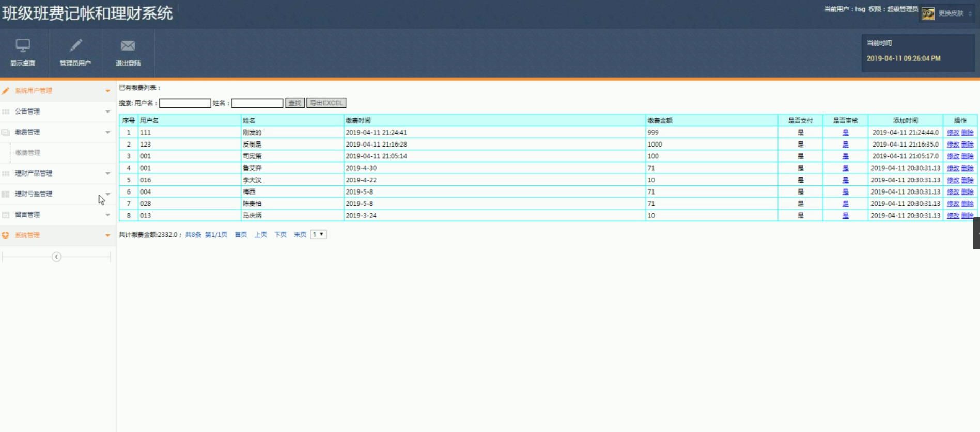The height and width of the screenshot is (432, 980).
Task: Open the 理财产品管理 menu label
Action: pos(34,173)
